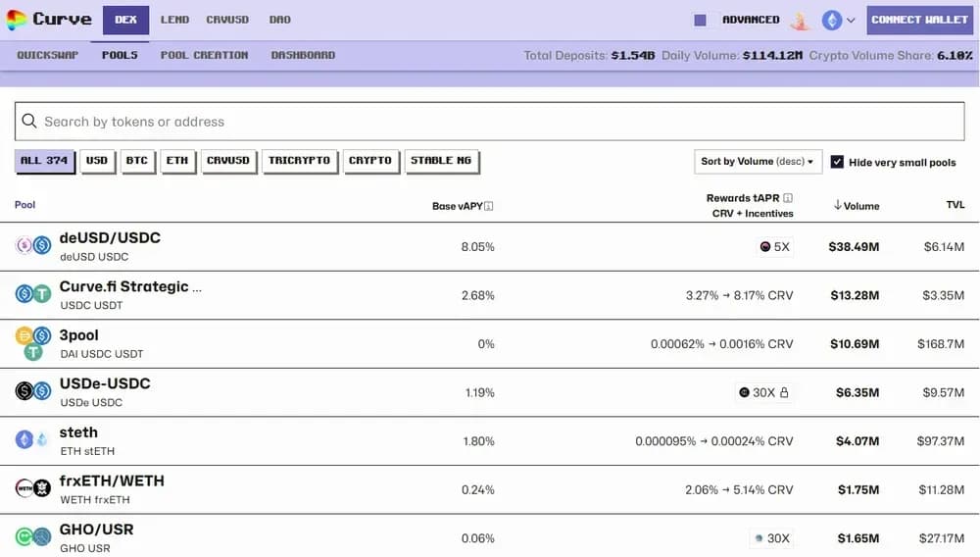Open the 3pool pool name
Image resolution: width=980 pixels, height=557 pixels.
click(x=78, y=335)
